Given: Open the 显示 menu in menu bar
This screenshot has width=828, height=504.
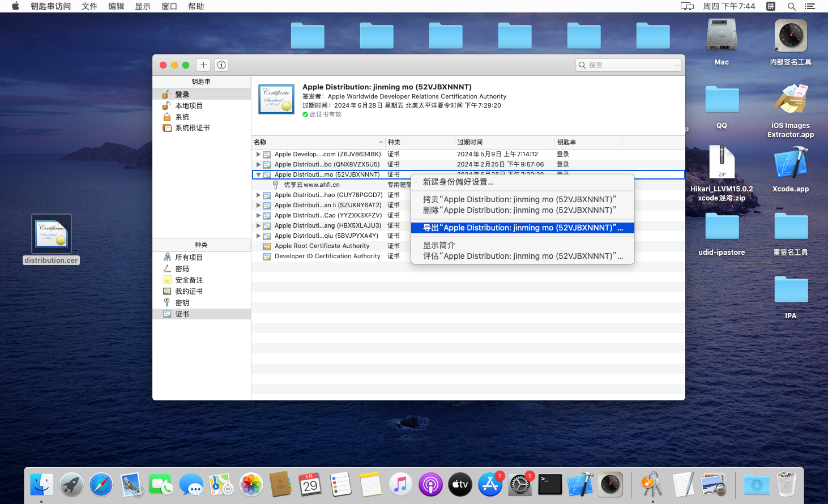Looking at the screenshot, I should [x=143, y=6].
